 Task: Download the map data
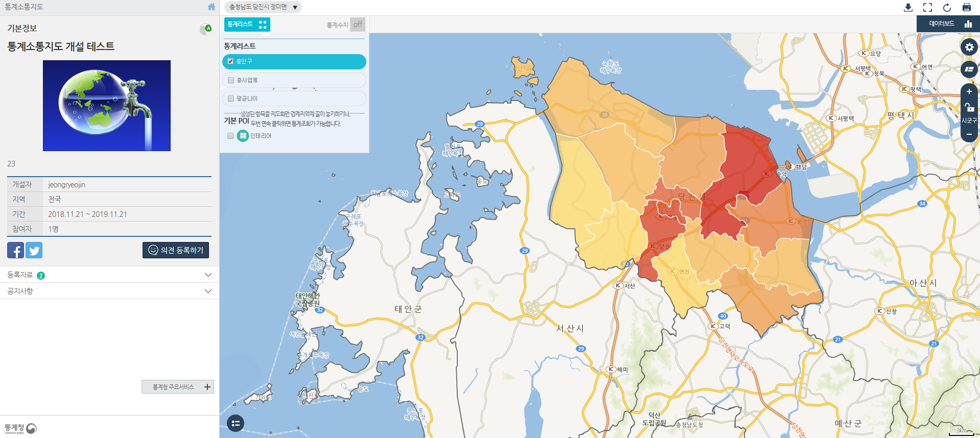908,7
